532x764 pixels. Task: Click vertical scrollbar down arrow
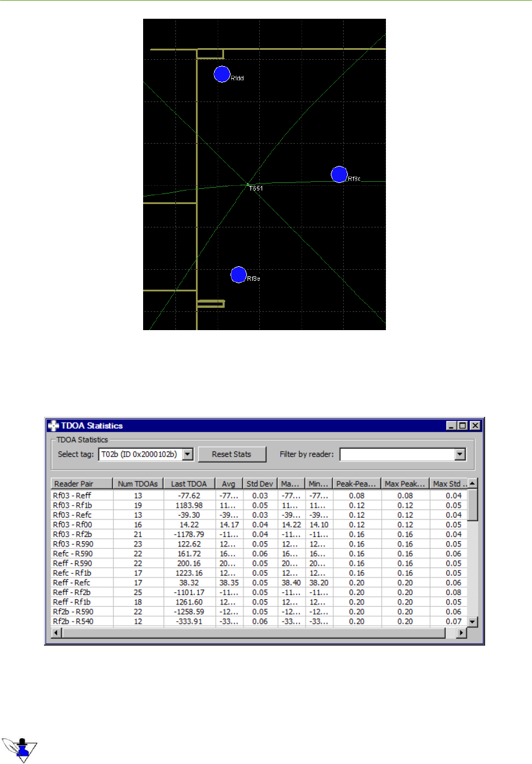[472, 622]
